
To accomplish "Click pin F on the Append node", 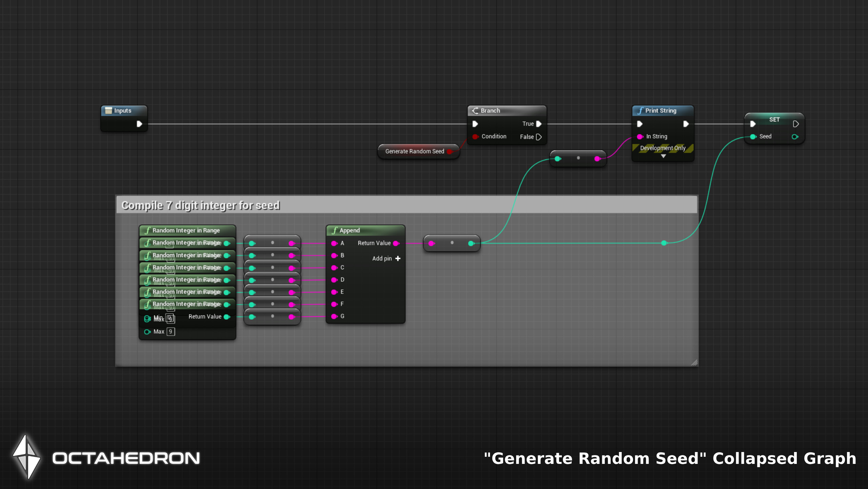I will (x=334, y=304).
